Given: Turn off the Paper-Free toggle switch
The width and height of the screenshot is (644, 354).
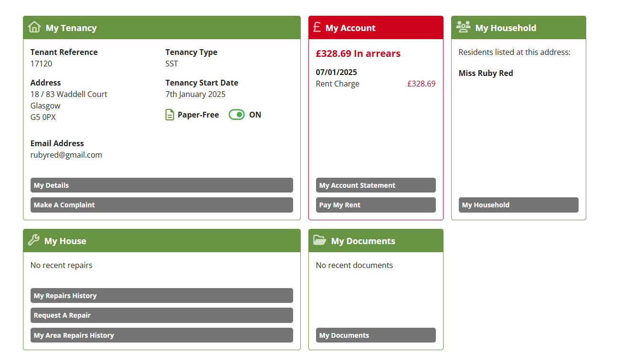Looking at the screenshot, I should [237, 115].
